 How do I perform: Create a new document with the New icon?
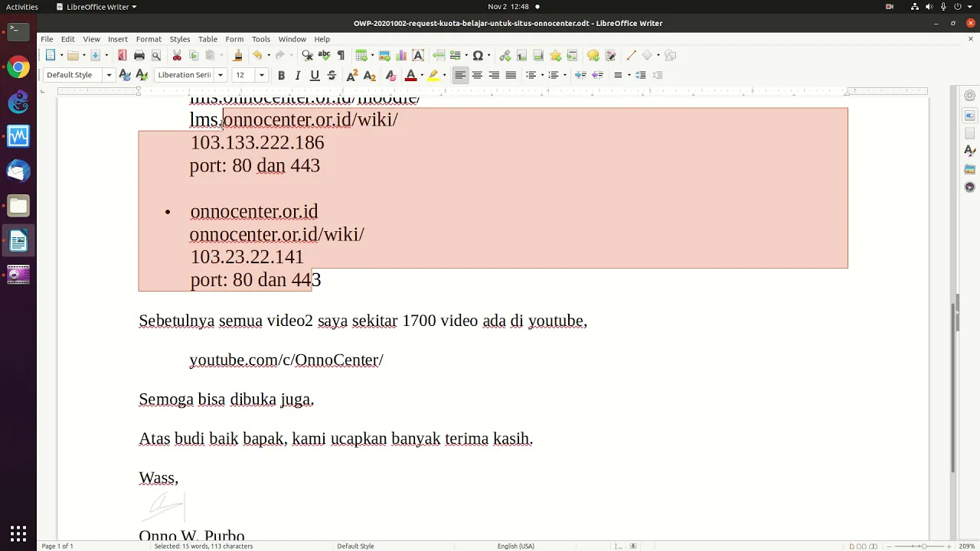pyautogui.click(x=51, y=55)
